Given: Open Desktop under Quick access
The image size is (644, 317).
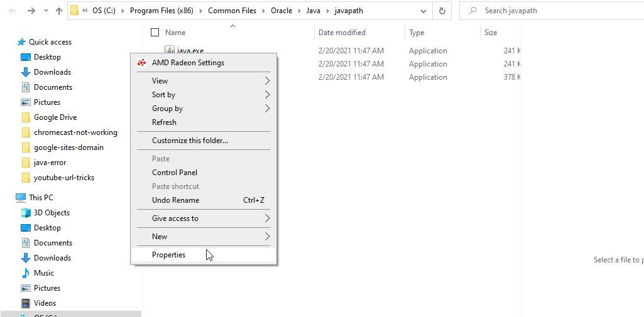Looking at the screenshot, I should pos(47,57).
